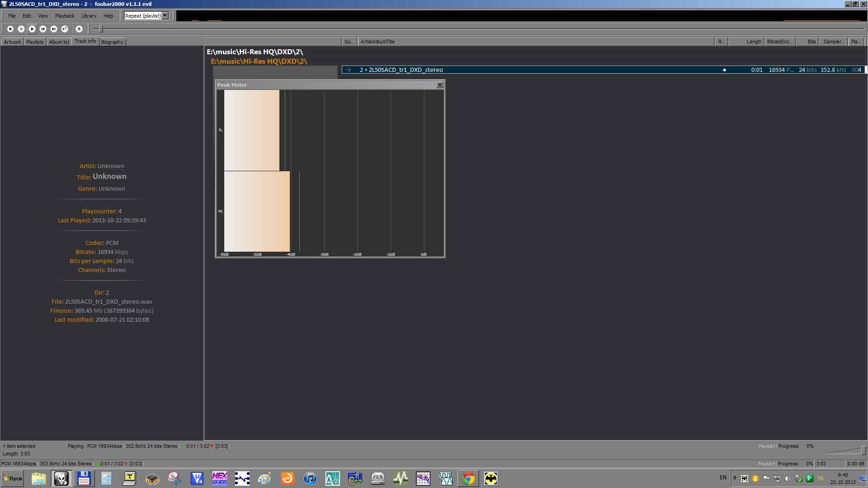
Task: Skip to the next track
Action: pyautogui.click(x=53, y=28)
